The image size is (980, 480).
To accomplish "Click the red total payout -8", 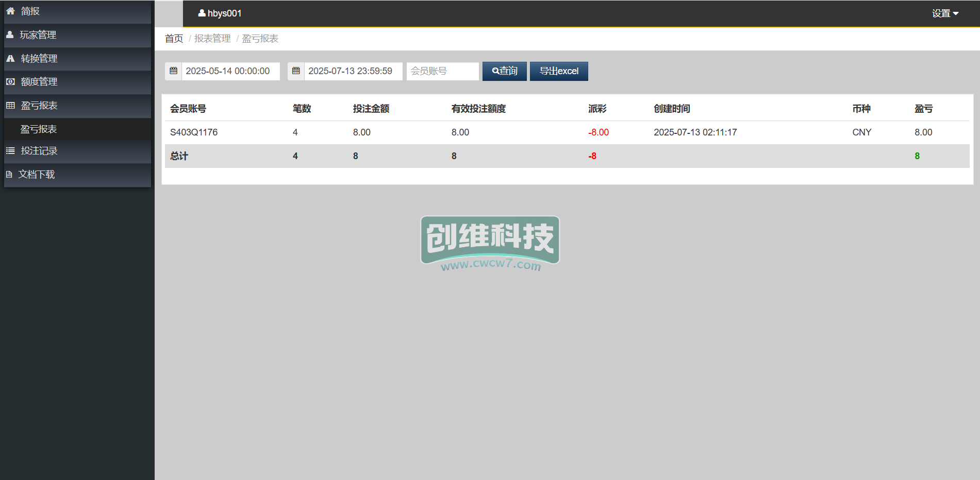I will 592,156.
